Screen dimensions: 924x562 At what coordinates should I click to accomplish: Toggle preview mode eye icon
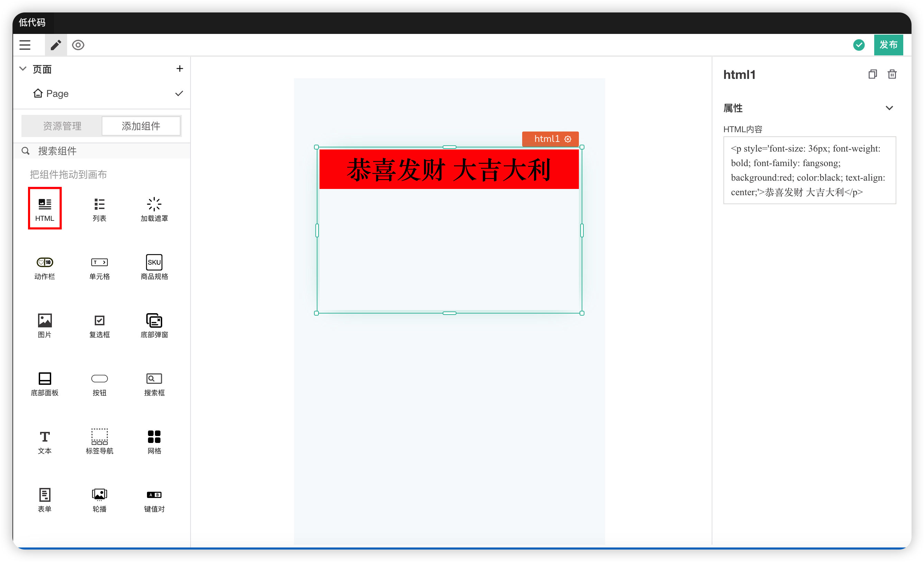click(x=78, y=45)
